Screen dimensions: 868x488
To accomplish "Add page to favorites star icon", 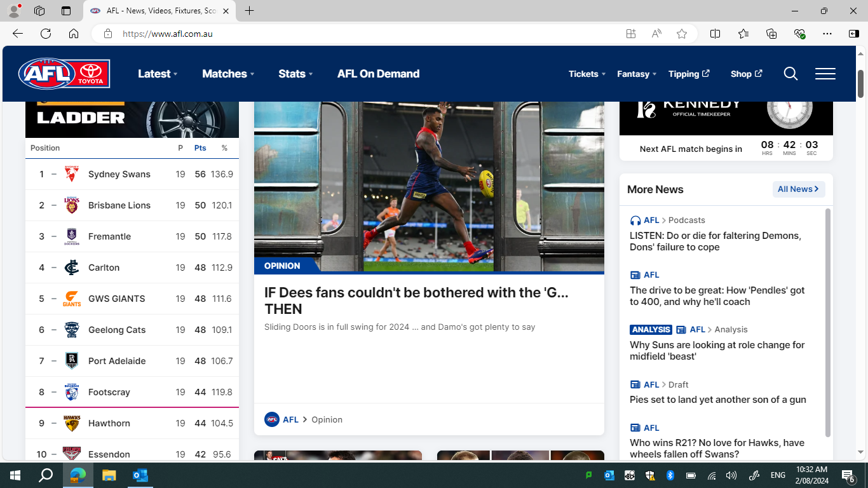I will tap(682, 34).
